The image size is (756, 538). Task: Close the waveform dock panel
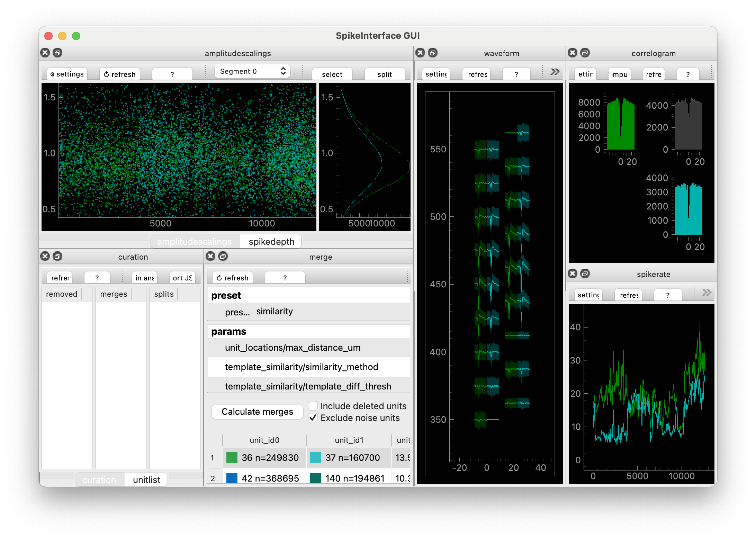420,53
